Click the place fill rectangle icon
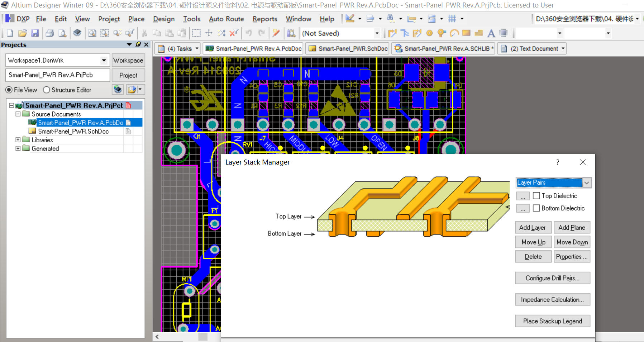The height and width of the screenshot is (342, 644). (466, 33)
